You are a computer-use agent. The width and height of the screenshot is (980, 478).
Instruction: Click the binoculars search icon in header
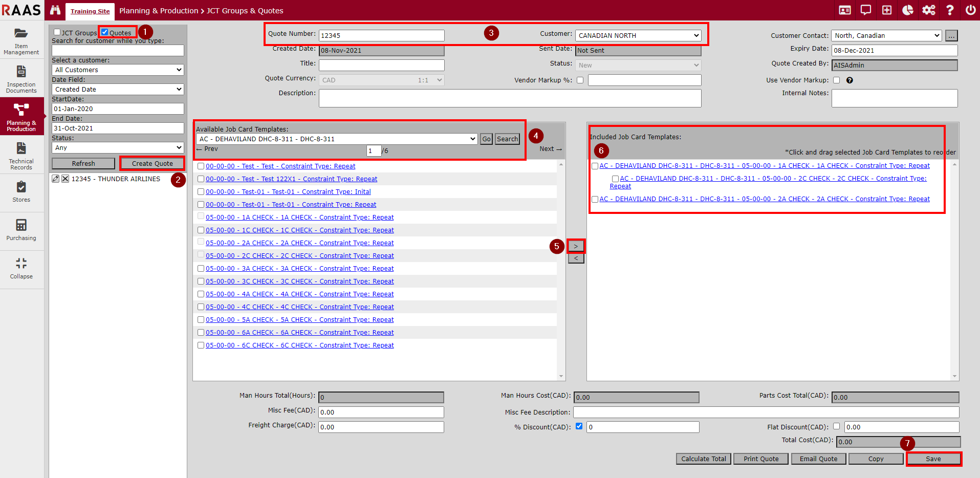pos(55,10)
